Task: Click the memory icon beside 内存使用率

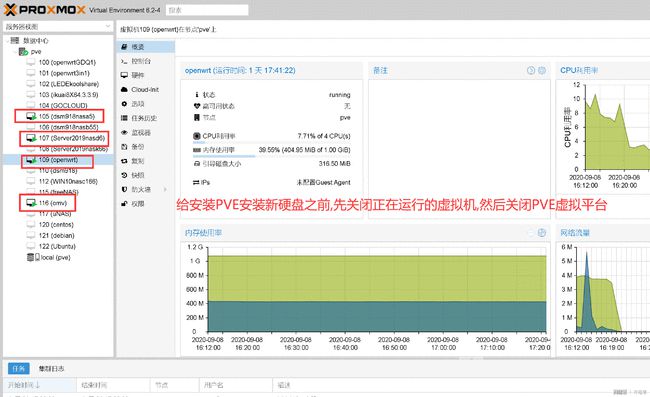Action: click(197, 150)
